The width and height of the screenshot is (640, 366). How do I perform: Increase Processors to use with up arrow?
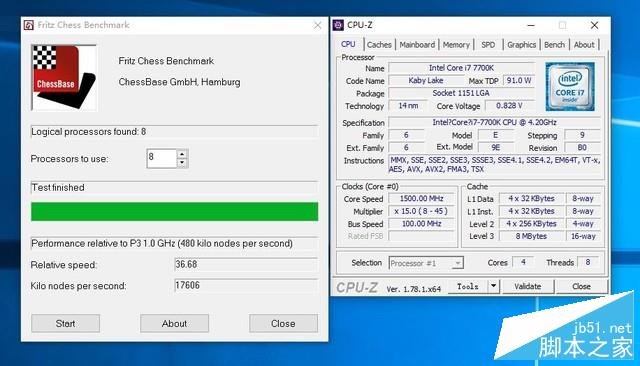coord(182,154)
